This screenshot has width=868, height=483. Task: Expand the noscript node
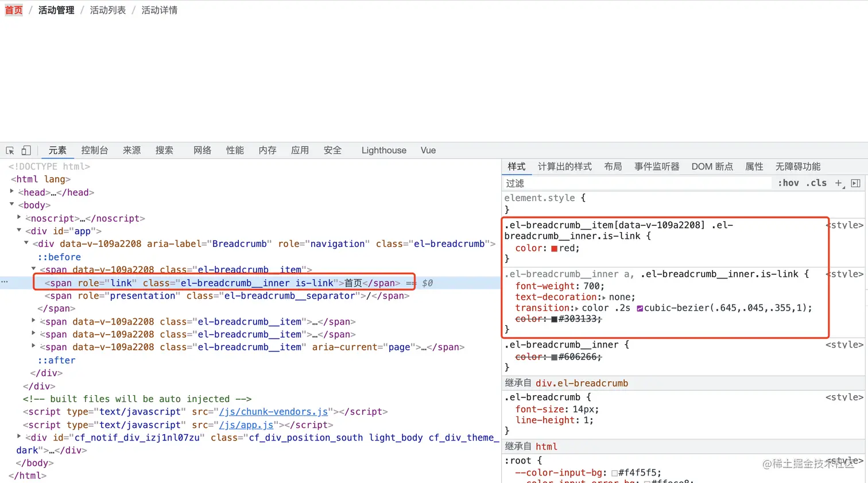tap(20, 218)
